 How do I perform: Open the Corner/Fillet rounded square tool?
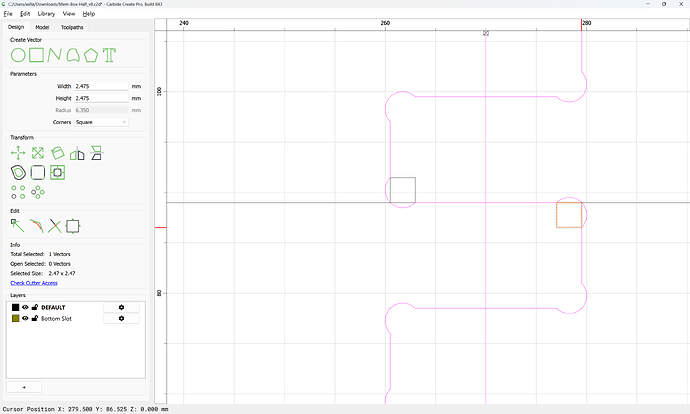click(38, 172)
